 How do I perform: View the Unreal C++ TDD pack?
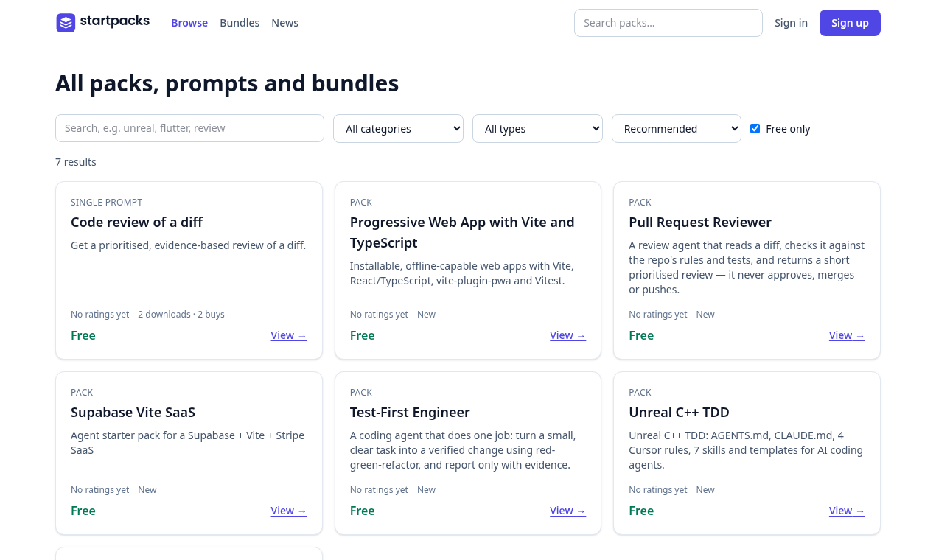[847, 511]
